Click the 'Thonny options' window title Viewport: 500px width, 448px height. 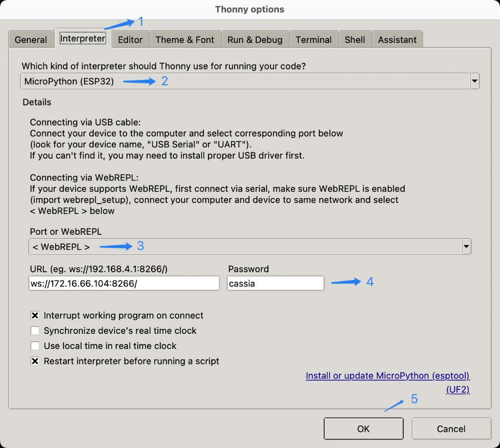(250, 10)
